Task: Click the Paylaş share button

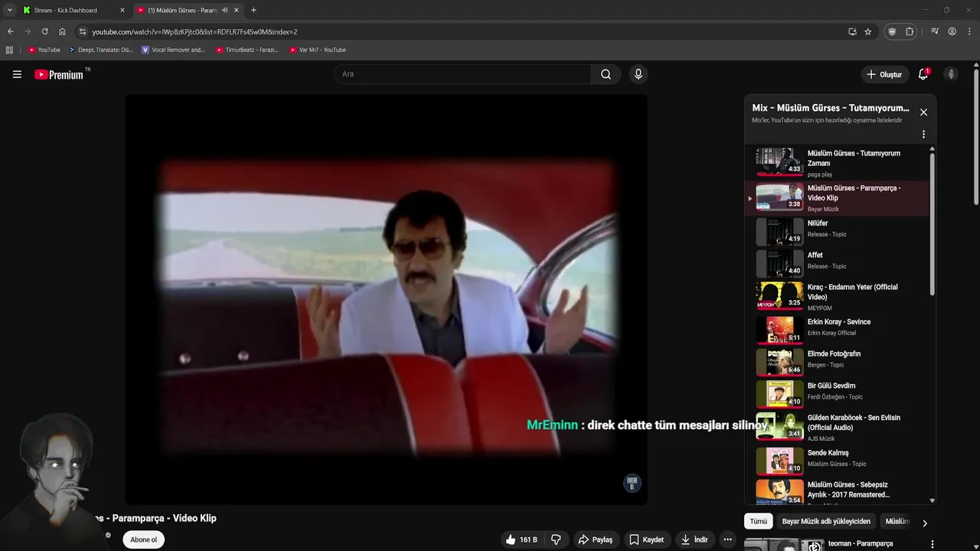Action: [x=595, y=540]
